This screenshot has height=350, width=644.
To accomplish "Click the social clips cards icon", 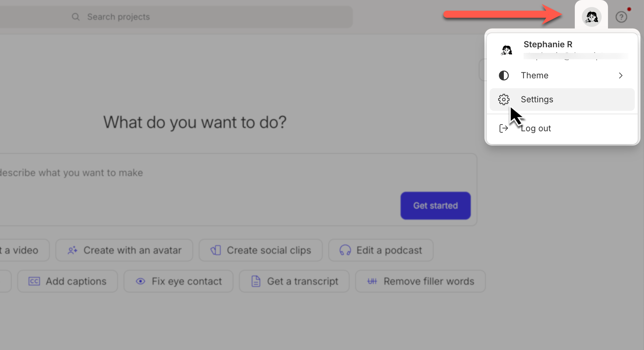I will (216, 251).
